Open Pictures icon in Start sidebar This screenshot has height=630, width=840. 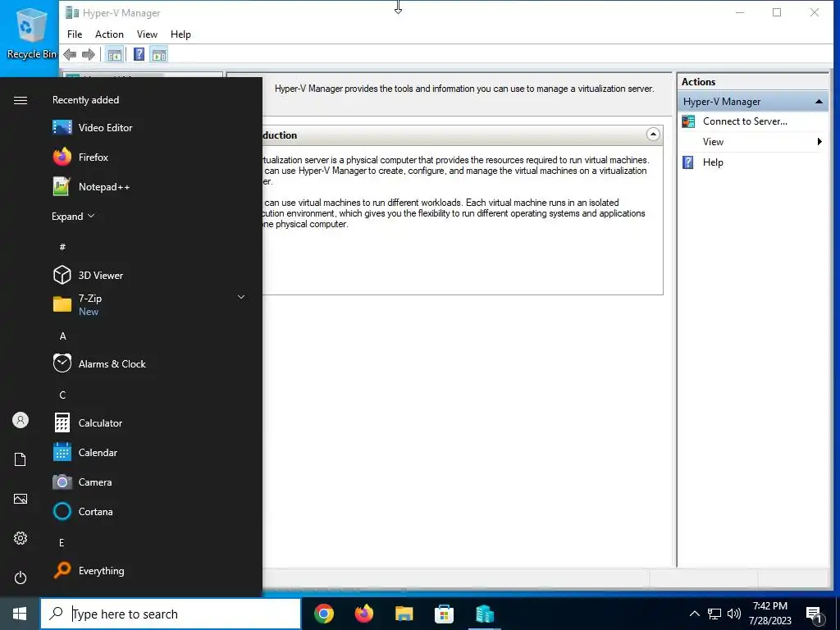pyautogui.click(x=21, y=499)
